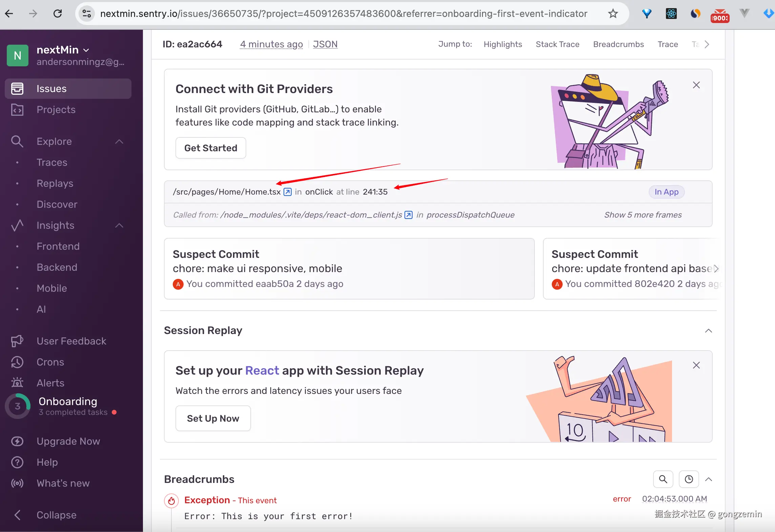775x532 pixels.
Task: Jump to Stack Trace section
Action: 557,44
